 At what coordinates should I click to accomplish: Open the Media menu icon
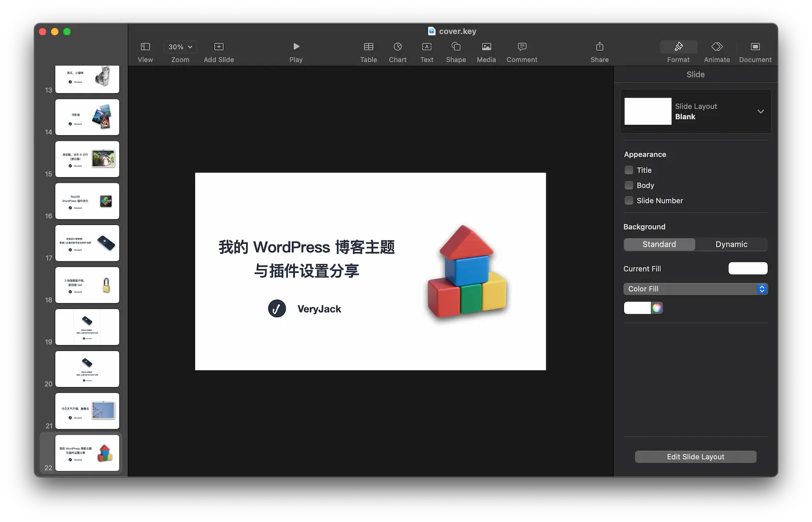[486, 47]
